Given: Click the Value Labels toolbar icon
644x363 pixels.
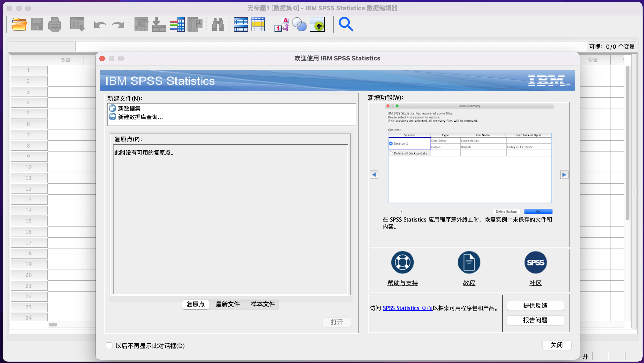Looking at the screenshot, I should point(281,25).
